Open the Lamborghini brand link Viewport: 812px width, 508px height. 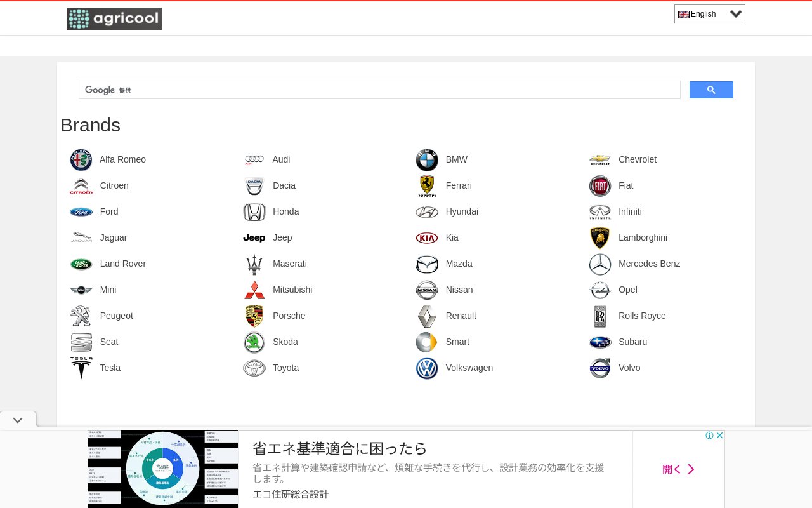[x=643, y=237]
